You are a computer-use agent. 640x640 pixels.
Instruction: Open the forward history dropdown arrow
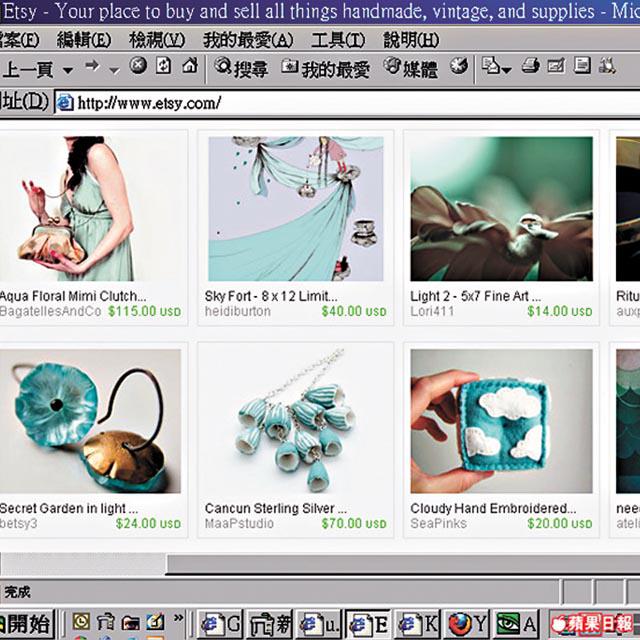pyautogui.click(x=115, y=71)
